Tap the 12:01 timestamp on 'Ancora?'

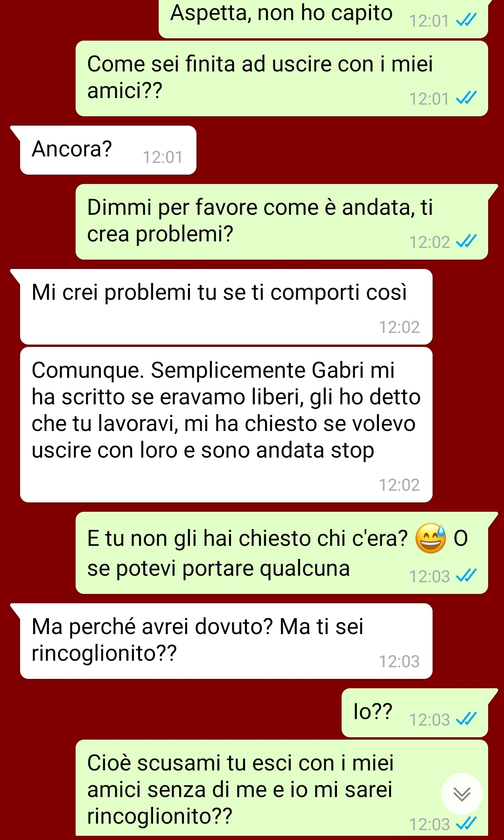pyautogui.click(x=162, y=157)
